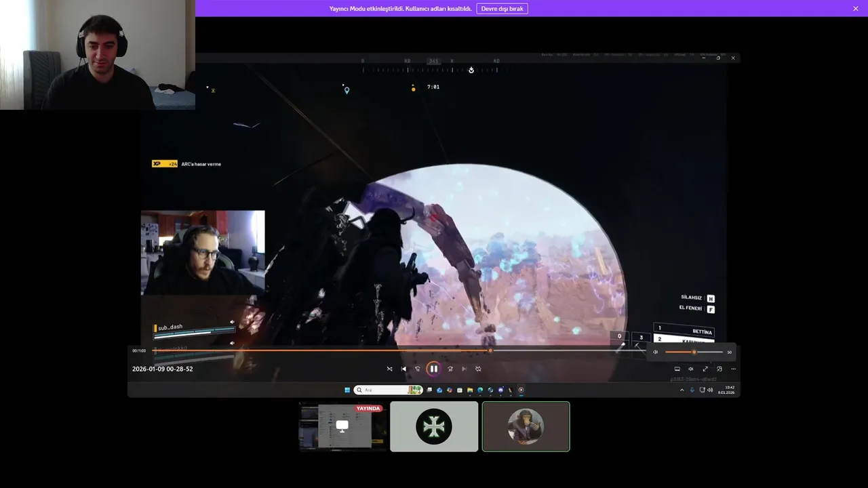This screenshot has height=488, width=868.
Task: Open the Windows Start menu in shared screen
Action: (x=347, y=390)
